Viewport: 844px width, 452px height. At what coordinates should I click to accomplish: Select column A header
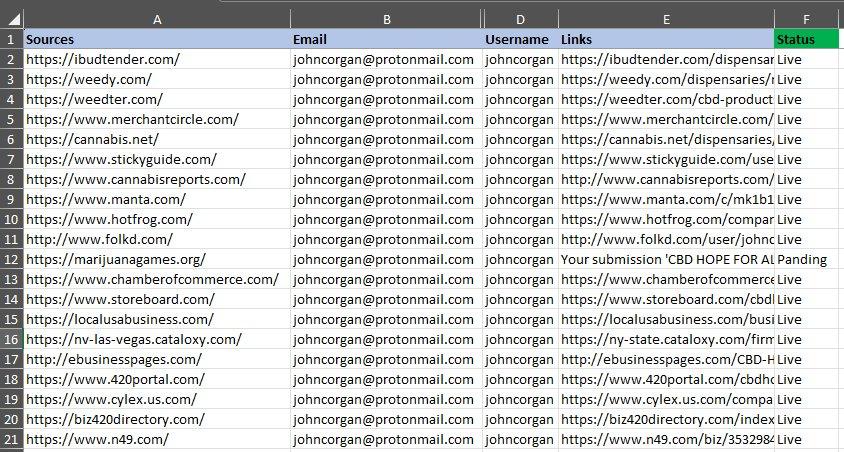click(157, 19)
